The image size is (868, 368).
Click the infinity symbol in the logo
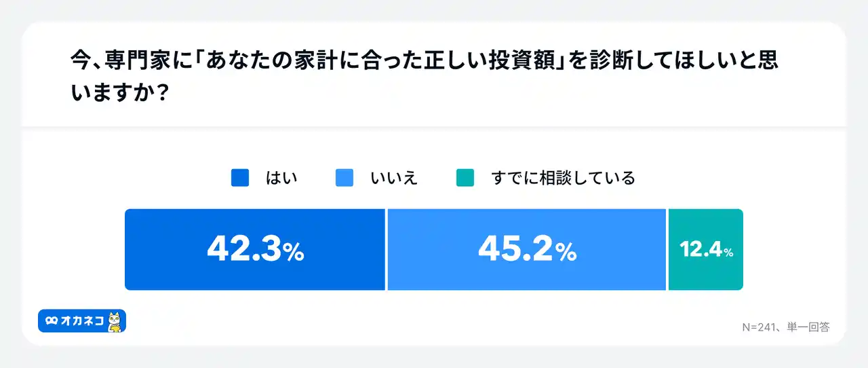pyautogui.click(x=51, y=321)
